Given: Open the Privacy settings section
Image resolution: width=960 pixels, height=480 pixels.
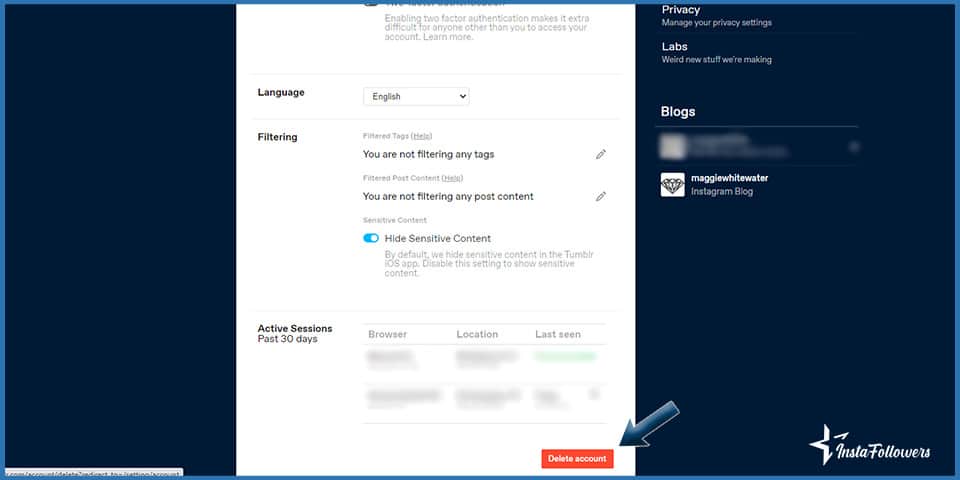Looking at the screenshot, I should 681,10.
